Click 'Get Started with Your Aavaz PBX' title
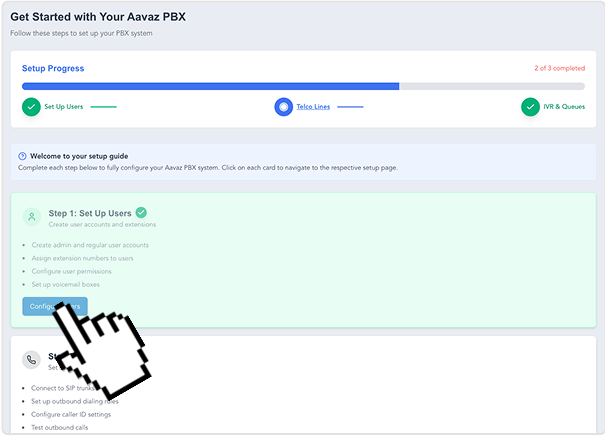Viewport: 605px width, 435px height. point(98,17)
